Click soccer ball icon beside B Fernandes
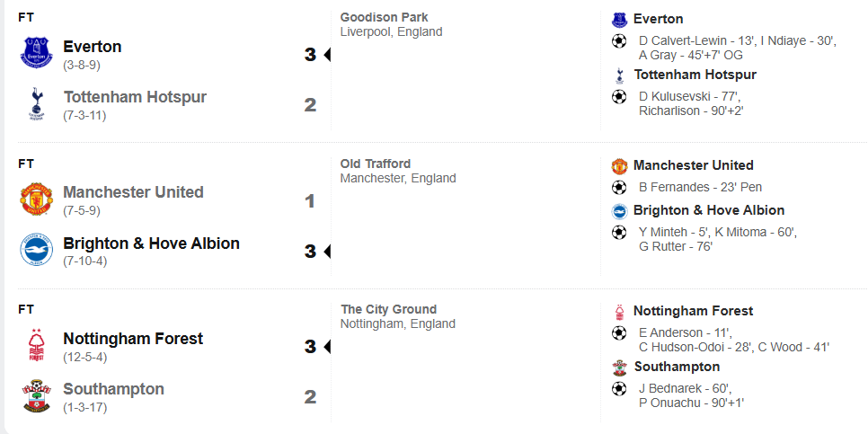Image resolution: width=868 pixels, height=434 pixels. click(x=619, y=188)
